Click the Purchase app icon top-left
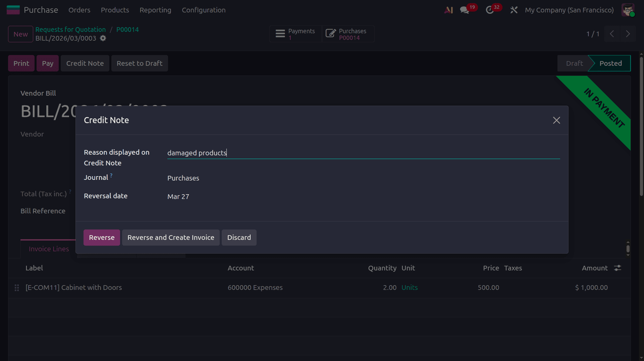The height and width of the screenshot is (361, 644). (x=13, y=10)
